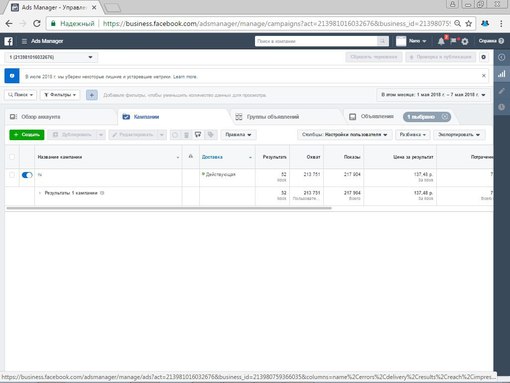Check the select-all campaigns checkbox
Image resolution: width=510 pixels, height=383 pixels.
(12, 157)
